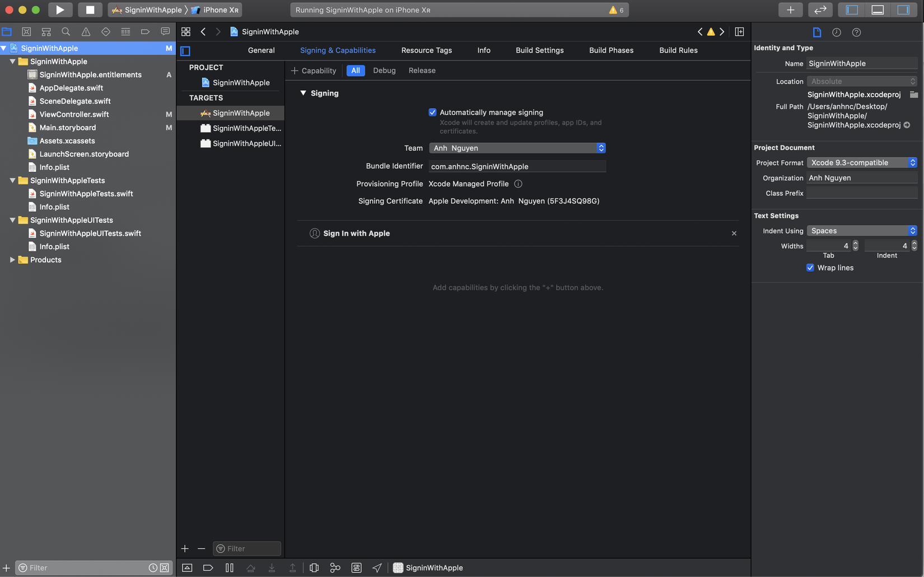Image resolution: width=924 pixels, height=577 pixels.
Task: Open the related items grid menu
Action: [x=186, y=32]
